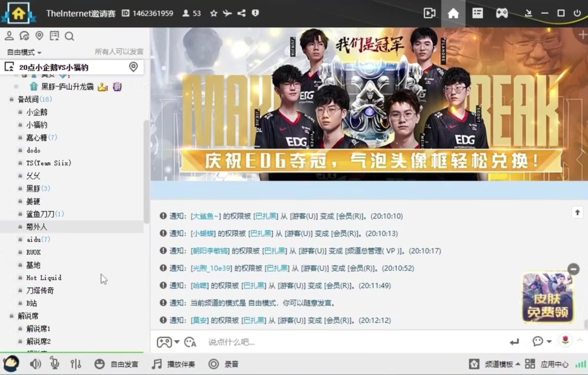Enter the B站 sub-channel

point(32,303)
